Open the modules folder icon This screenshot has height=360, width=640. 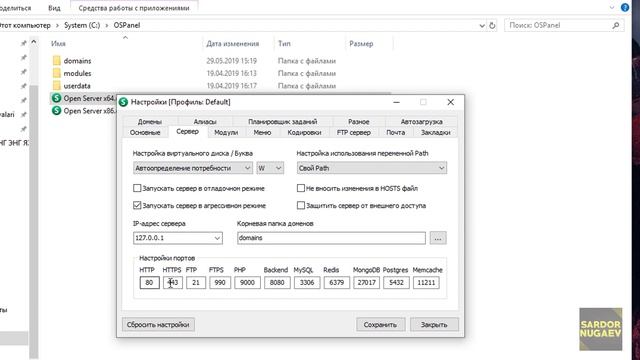57,73
